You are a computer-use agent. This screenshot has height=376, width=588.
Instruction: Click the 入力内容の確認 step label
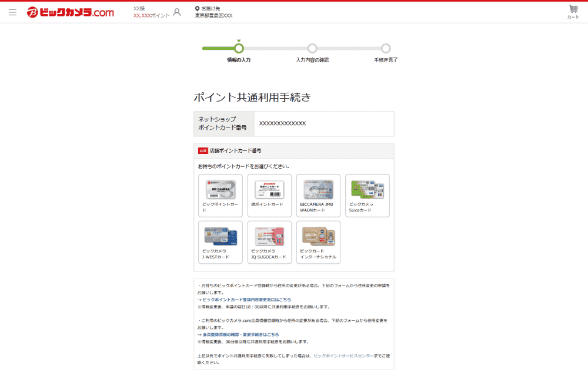[x=312, y=61]
